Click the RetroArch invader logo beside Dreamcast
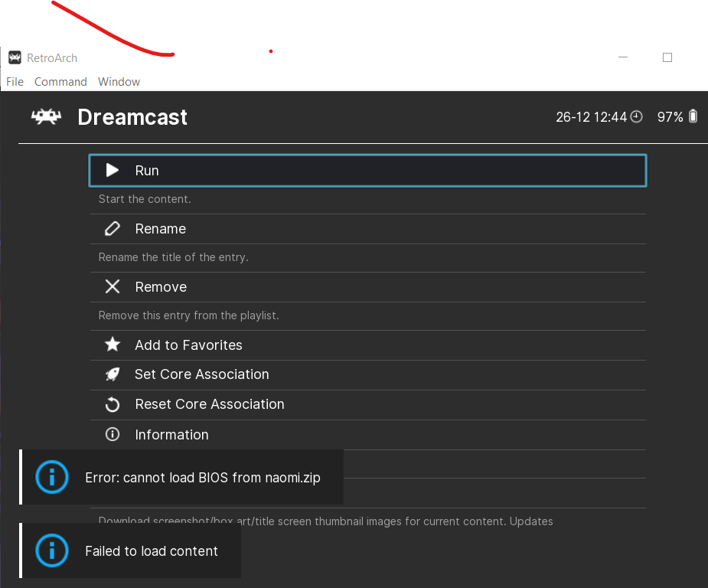708x588 pixels. pos(46,117)
